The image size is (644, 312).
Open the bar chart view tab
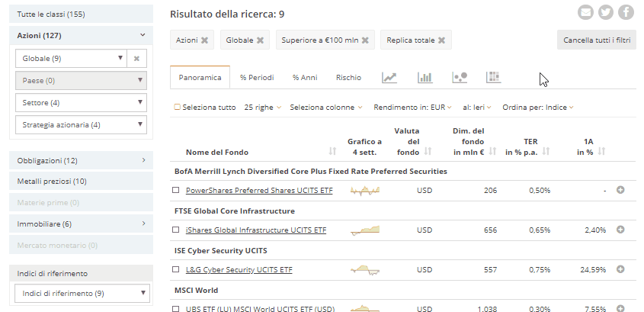[x=425, y=77]
